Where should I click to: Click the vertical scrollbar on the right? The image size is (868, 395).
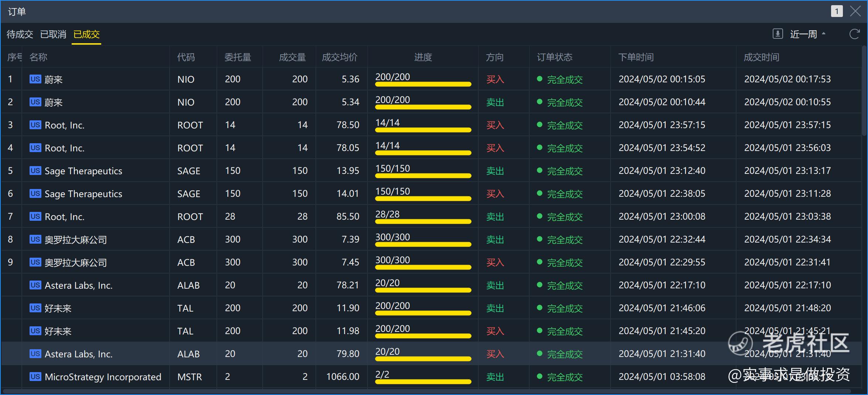tap(865, 90)
